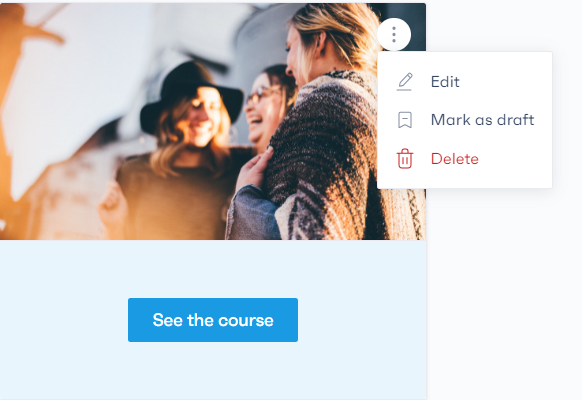Click the word Edit beside the pencil

tap(445, 82)
